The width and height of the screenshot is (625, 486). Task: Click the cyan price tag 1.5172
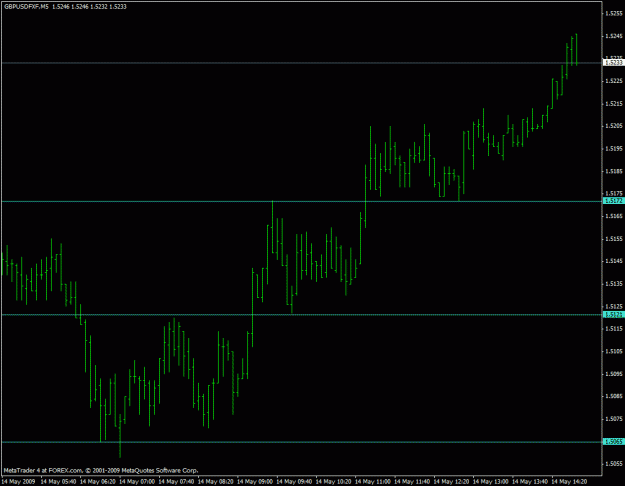click(x=613, y=201)
